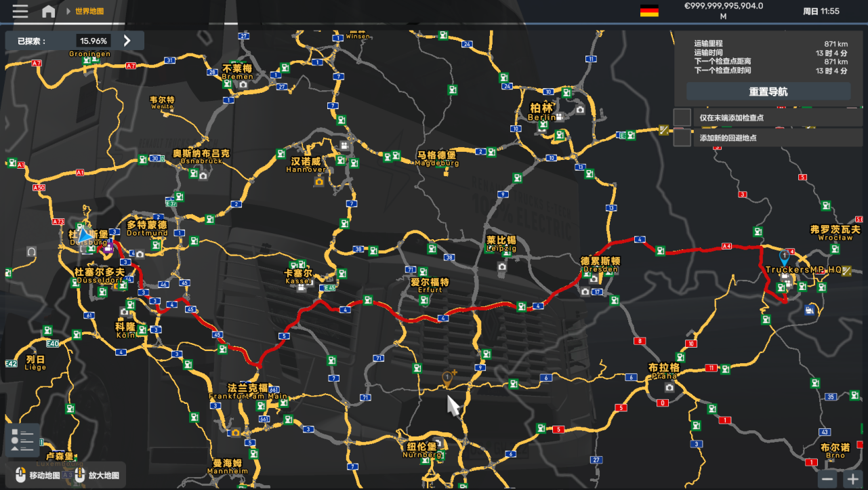Viewport: 868px width, 490px height.
Task: Click orange garage icon below Hannover
Action: coord(319,181)
